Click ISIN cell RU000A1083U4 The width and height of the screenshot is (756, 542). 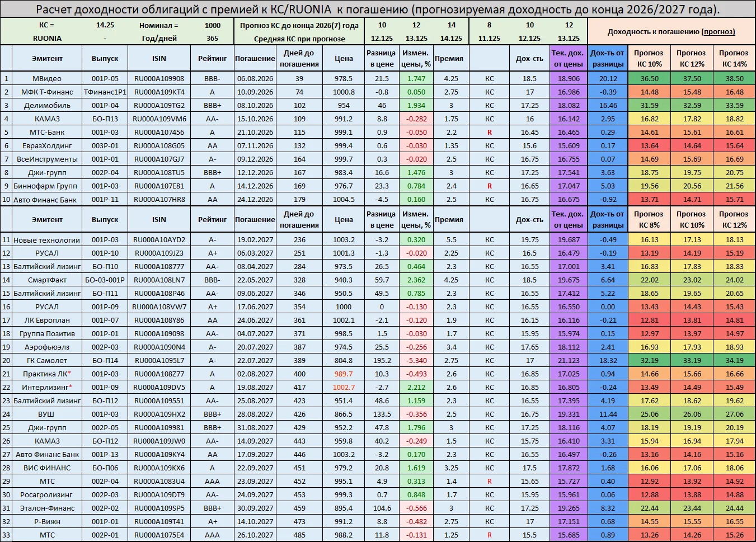[x=159, y=482]
